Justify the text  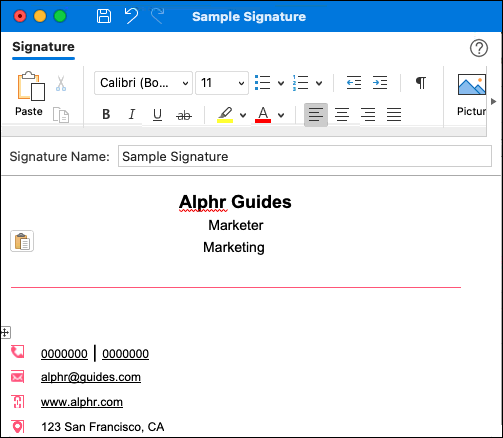coord(394,115)
